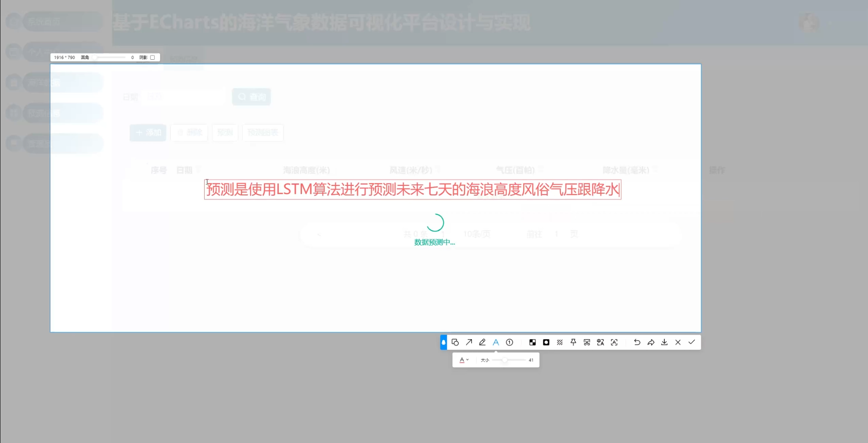The image size is (868, 443).
Task: Select the text annotation tool
Action: (x=496, y=342)
